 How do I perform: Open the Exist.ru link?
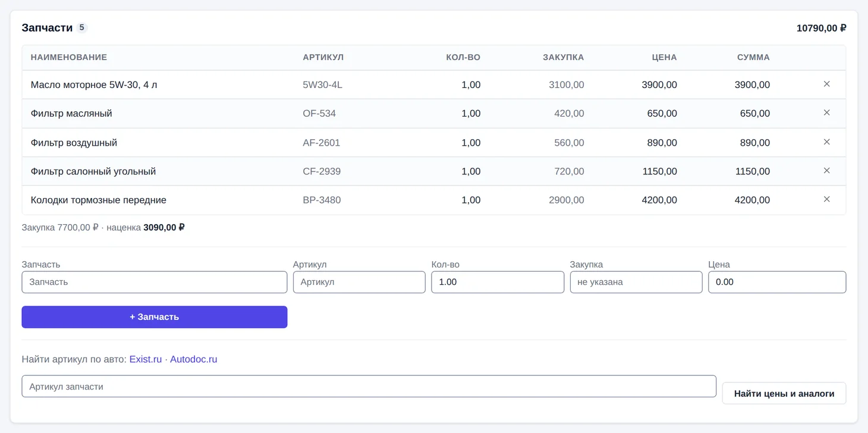[x=146, y=359]
